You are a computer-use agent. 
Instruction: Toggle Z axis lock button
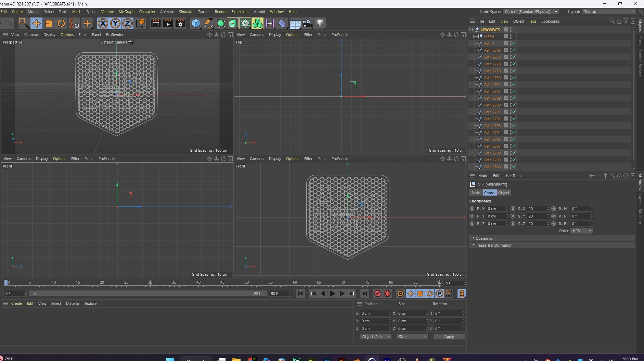[128, 23]
